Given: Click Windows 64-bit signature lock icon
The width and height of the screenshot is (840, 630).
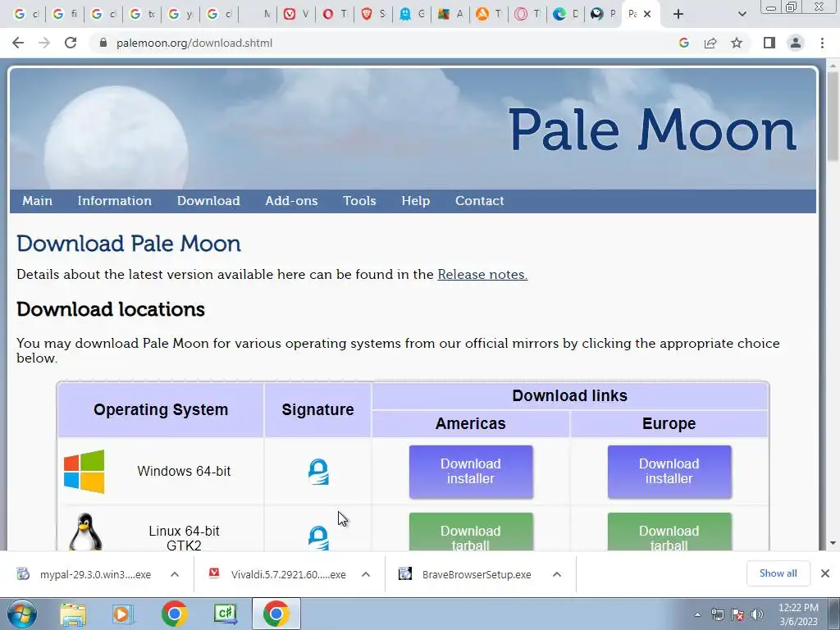Looking at the screenshot, I should click(x=318, y=472).
